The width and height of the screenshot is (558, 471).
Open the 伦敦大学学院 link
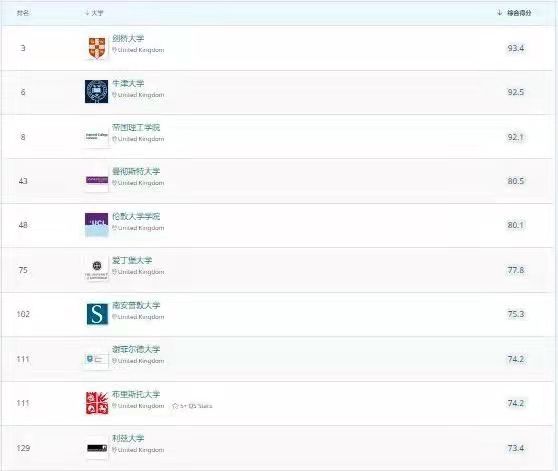tap(136, 216)
